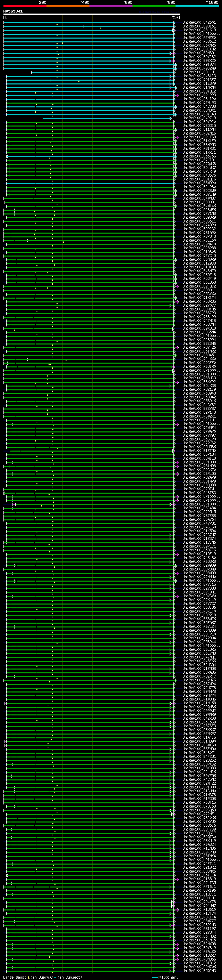Open hit UniRef100_Q42601
Viewport: 222px width, 980px height.
pos(199,23)
